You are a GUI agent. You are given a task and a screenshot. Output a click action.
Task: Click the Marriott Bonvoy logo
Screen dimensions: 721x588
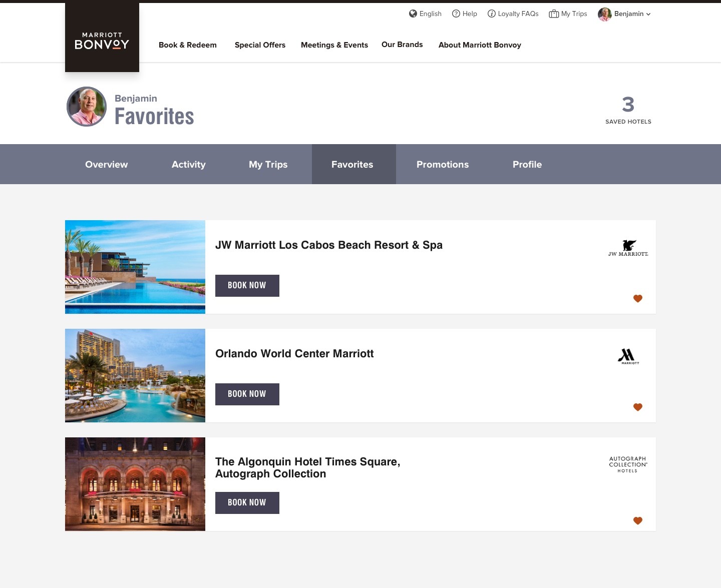[x=102, y=41]
